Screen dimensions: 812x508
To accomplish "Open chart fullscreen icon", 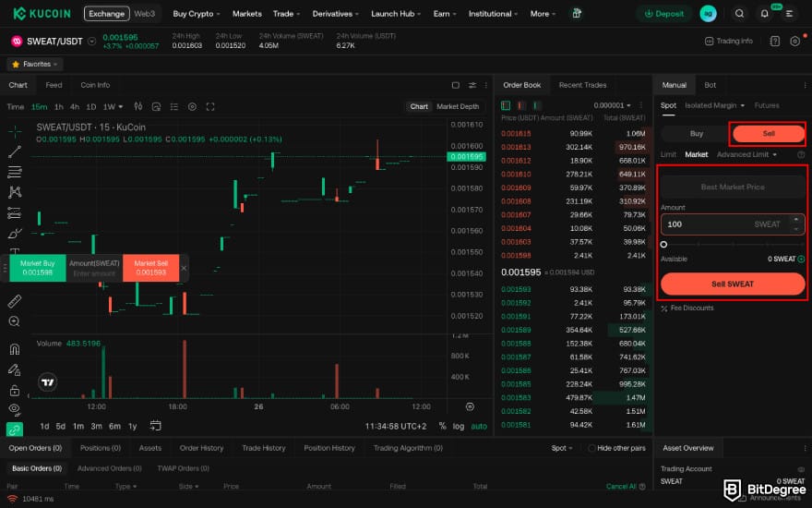I will pos(210,106).
